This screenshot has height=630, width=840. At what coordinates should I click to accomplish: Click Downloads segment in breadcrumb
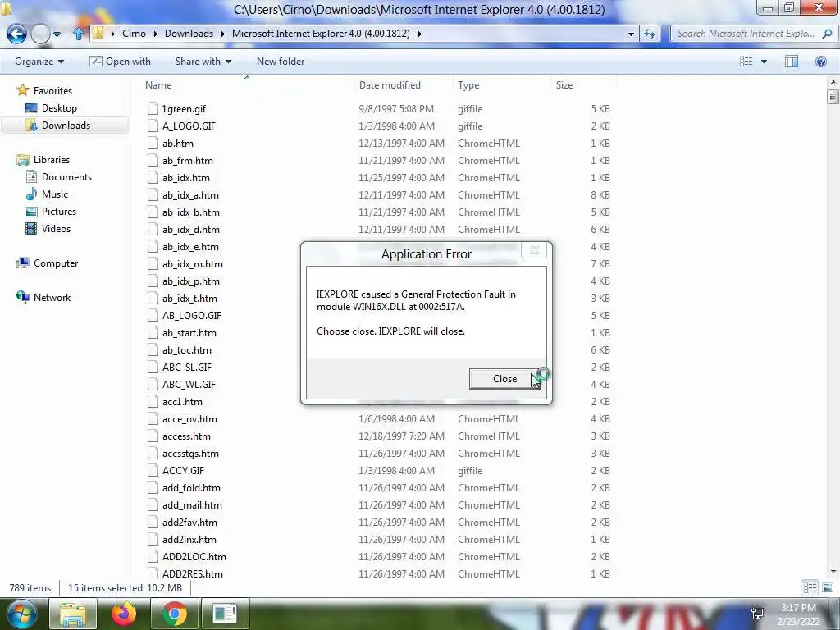[189, 34]
